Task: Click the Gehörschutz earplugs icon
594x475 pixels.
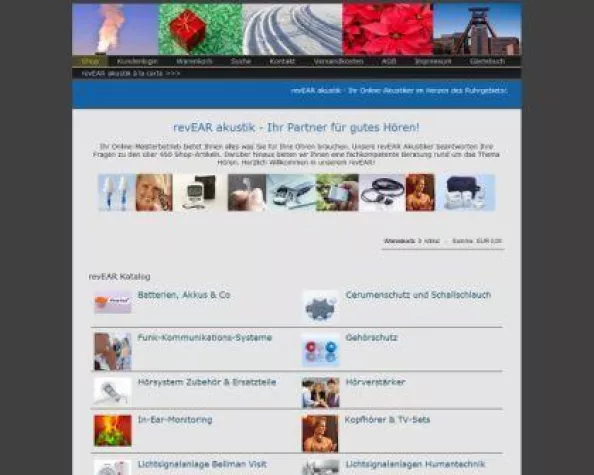Action: click(x=320, y=350)
